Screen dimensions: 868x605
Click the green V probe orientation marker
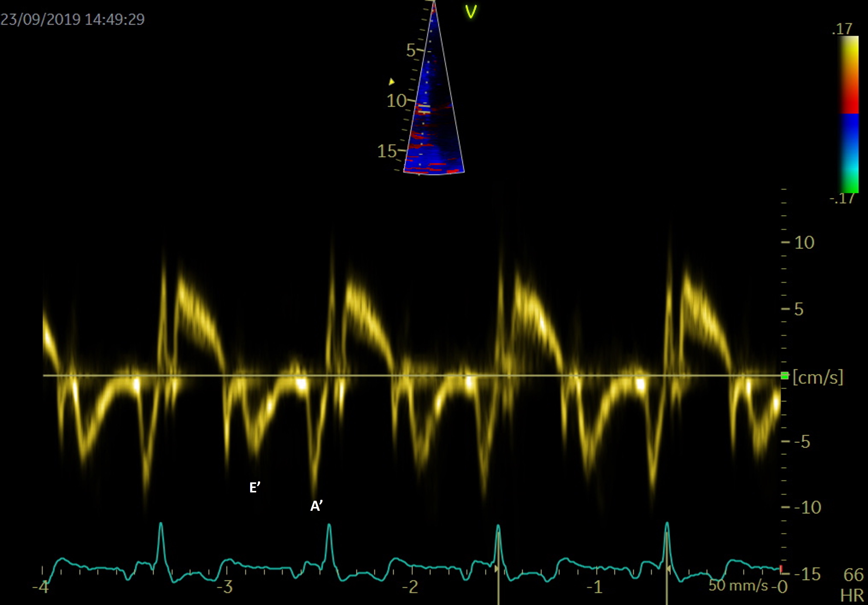pyautogui.click(x=471, y=12)
